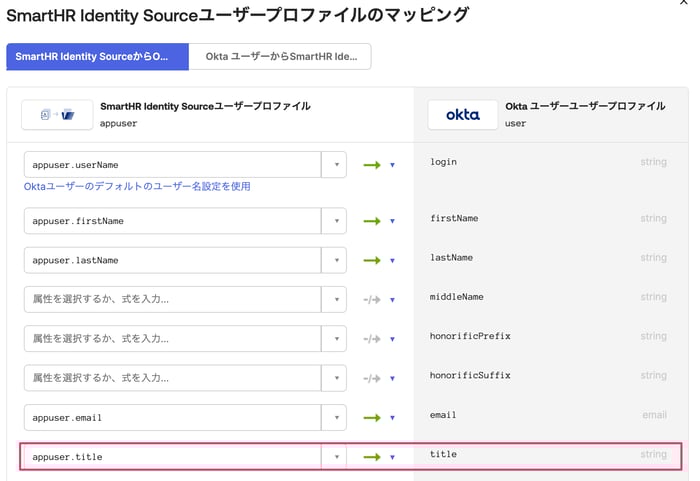Screen dimensions: 700x481
Task: Click green mapping arrow for login
Action: click(372, 165)
